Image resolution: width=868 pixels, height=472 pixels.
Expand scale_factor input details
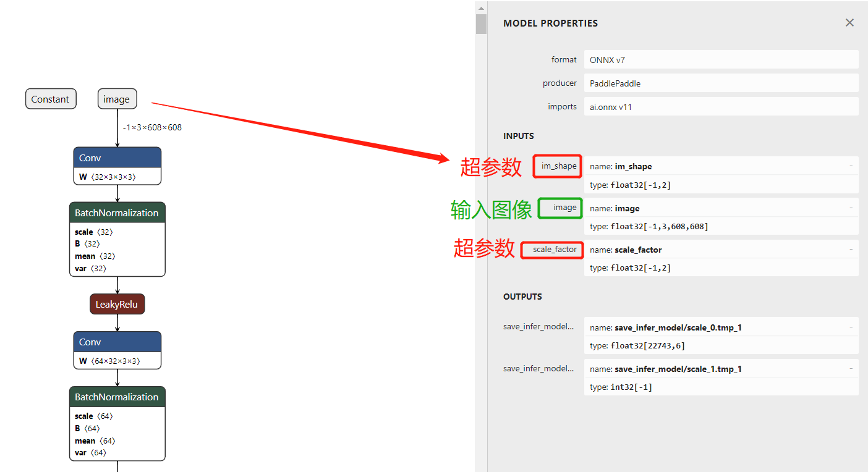click(x=851, y=250)
